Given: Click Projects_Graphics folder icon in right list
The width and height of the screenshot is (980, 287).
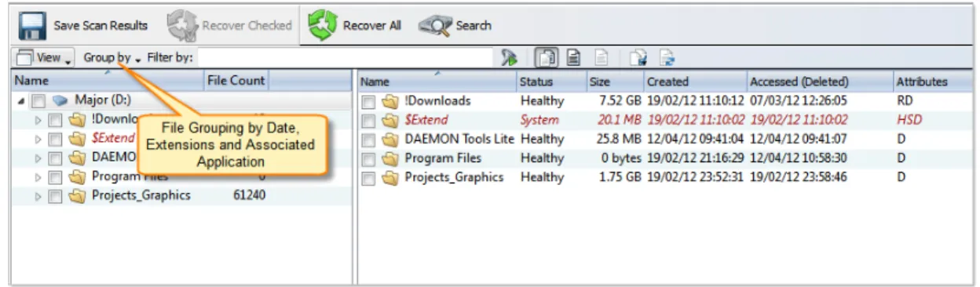Looking at the screenshot, I should (390, 178).
